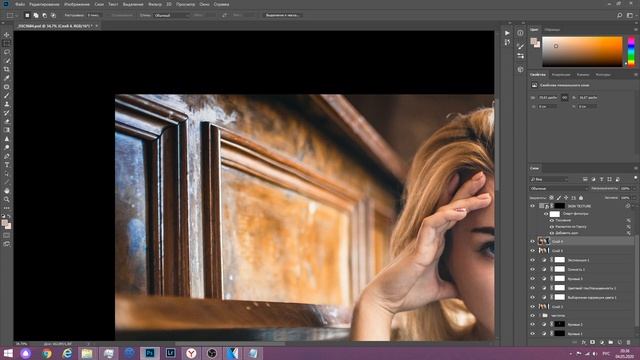Image resolution: width=640 pixels, height=360 pixels.
Task: Open the selection Style dropdown
Action: pos(171,15)
